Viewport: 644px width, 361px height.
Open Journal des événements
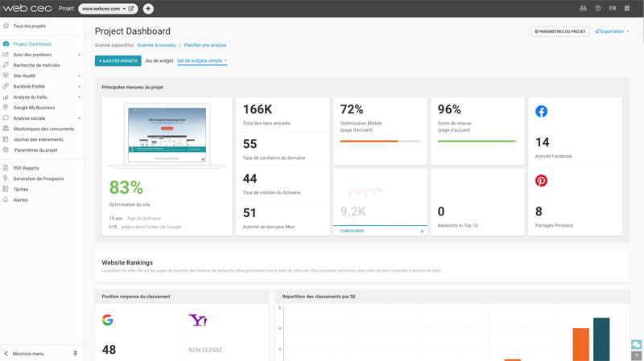[x=38, y=139]
